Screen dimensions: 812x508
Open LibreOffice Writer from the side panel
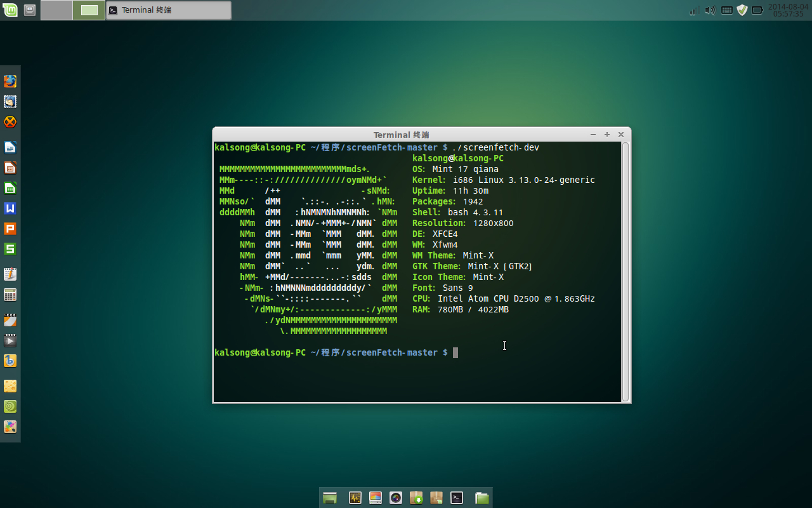[x=10, y=147]
